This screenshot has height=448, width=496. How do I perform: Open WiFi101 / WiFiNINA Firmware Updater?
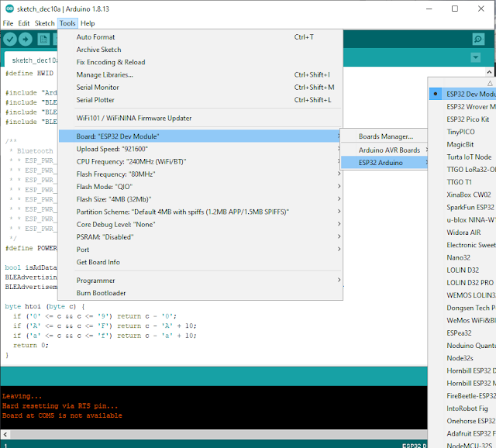pos(201,119)
